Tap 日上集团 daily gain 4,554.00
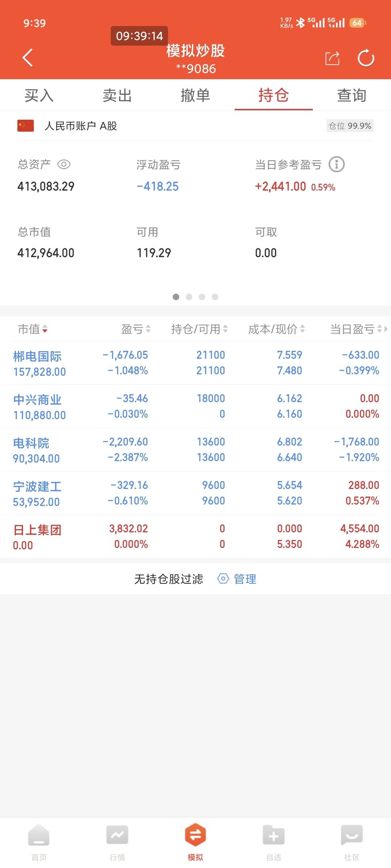 pos(360,528)
